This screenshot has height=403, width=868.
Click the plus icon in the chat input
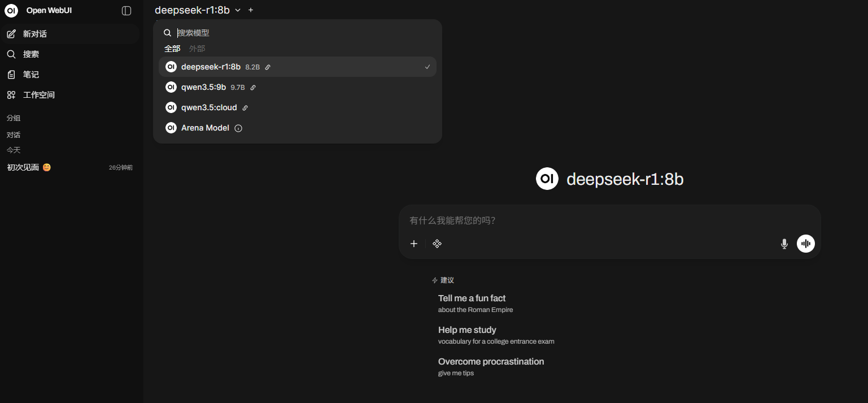tap(414, 244)
